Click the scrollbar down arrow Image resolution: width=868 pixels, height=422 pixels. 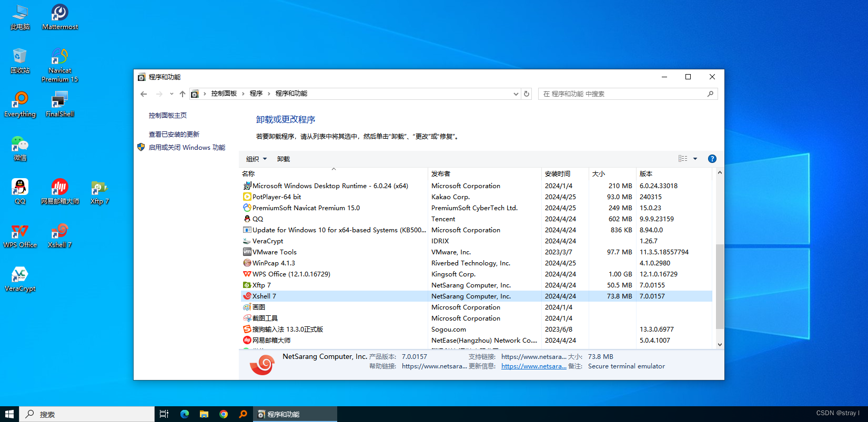pos(720,344)
